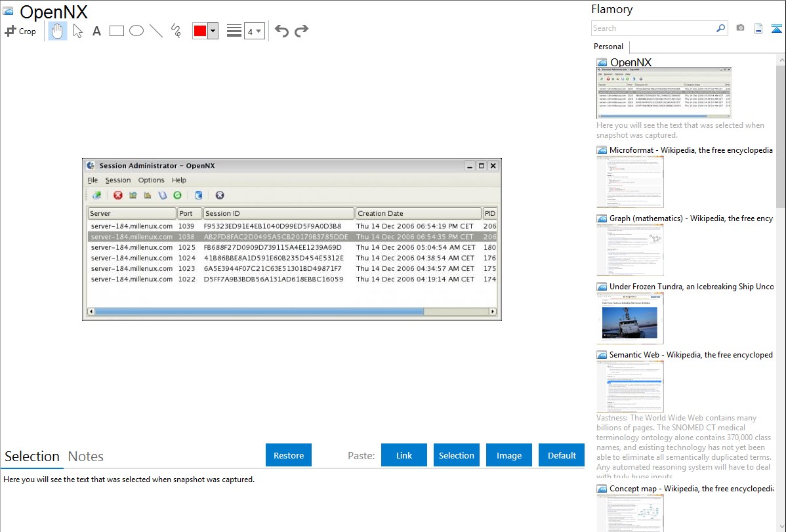
Task: Pick the rectangle shape tool
Action: [x=117, y=31]
